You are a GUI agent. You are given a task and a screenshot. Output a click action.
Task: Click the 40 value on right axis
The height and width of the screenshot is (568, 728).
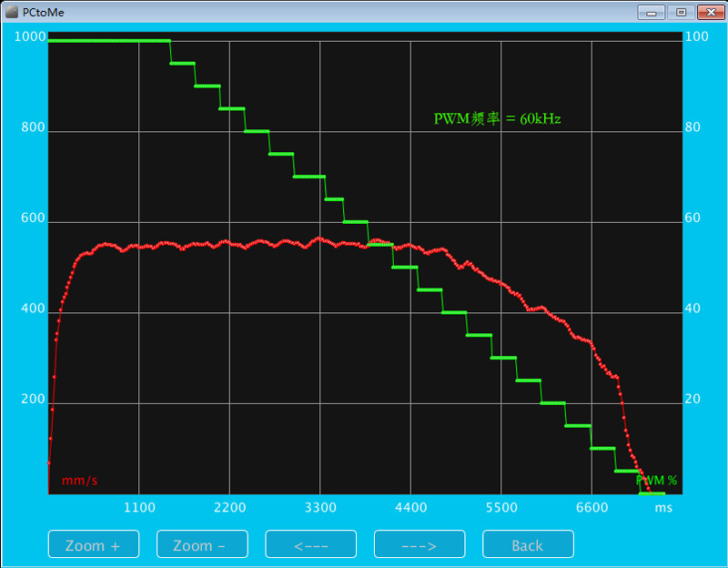pyautogui.click(x=693, y=308)
